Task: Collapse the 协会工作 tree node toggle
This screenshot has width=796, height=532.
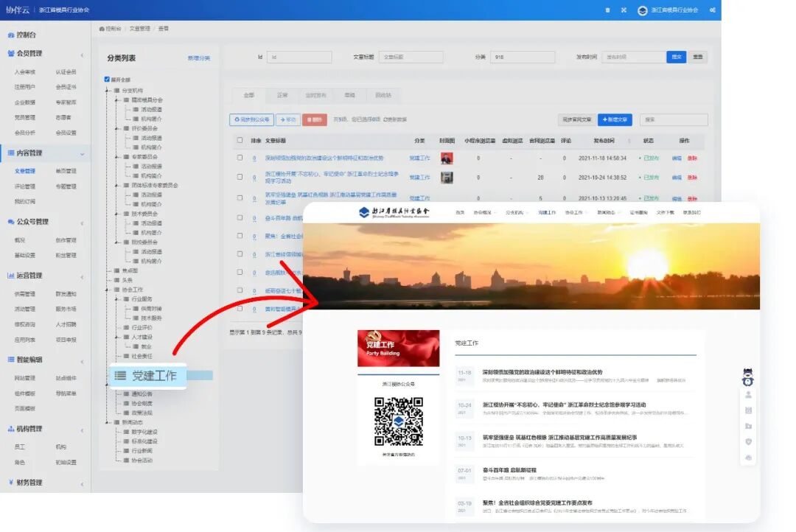Action: 107,290
